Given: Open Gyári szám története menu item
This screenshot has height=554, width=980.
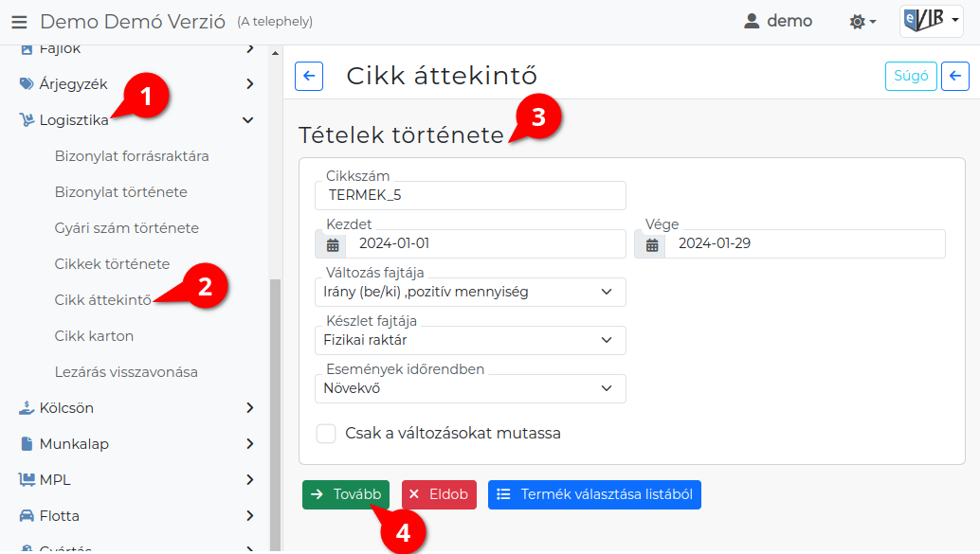Looking at the screenshot, I should 126,228.
